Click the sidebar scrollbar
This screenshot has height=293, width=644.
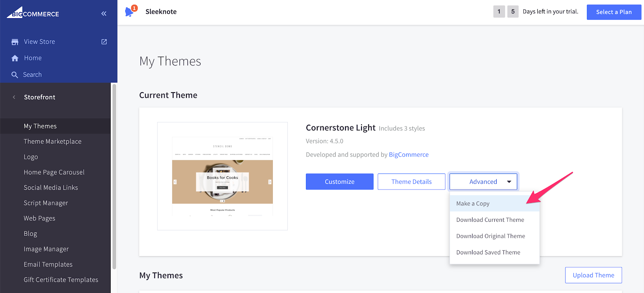click(114, 176)
